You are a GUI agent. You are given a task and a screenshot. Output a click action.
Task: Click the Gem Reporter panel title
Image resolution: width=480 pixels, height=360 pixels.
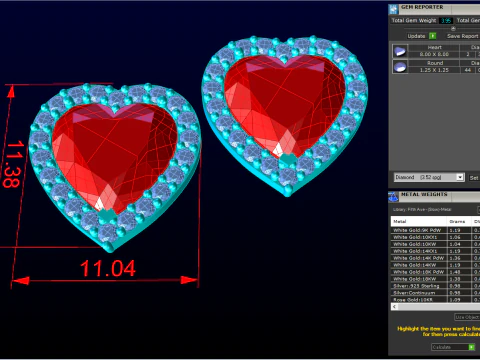pyautogui.click(x=422, y=7)
